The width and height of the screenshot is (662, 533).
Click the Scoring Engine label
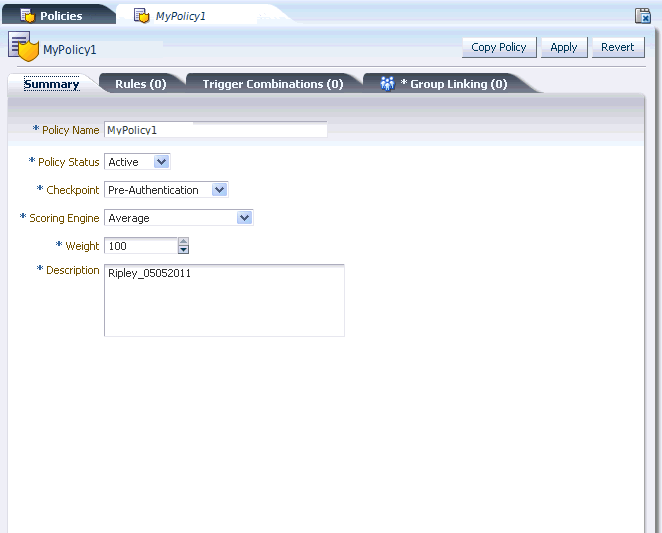pos(64,218)
